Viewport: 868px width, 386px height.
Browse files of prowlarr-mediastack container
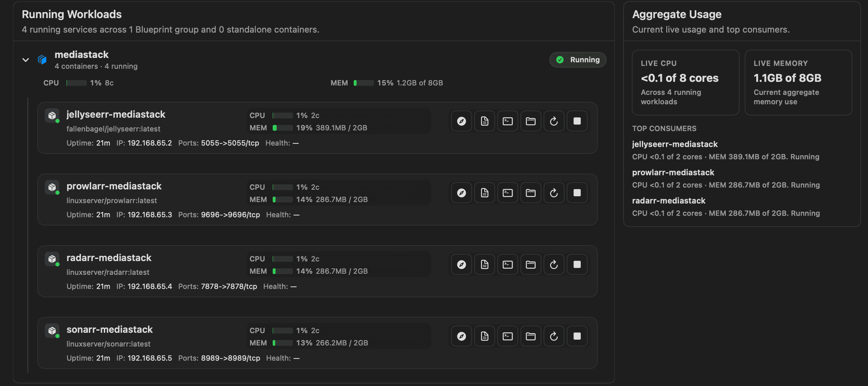click(531, 193)
